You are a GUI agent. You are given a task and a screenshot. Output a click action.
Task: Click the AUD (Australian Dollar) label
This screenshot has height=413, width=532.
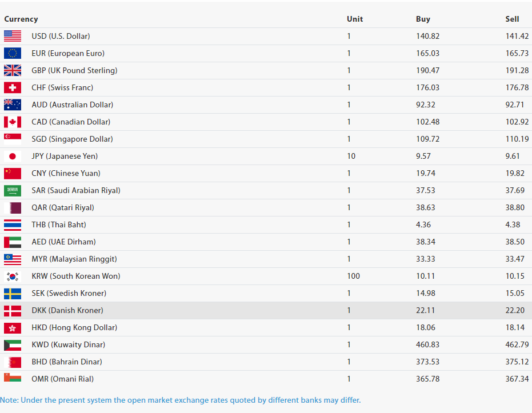click(73, 105)
